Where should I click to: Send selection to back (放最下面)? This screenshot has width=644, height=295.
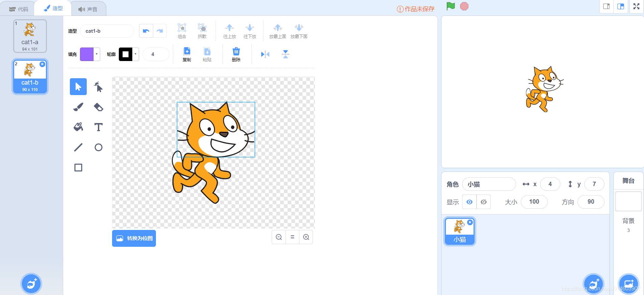coord(299,31)
